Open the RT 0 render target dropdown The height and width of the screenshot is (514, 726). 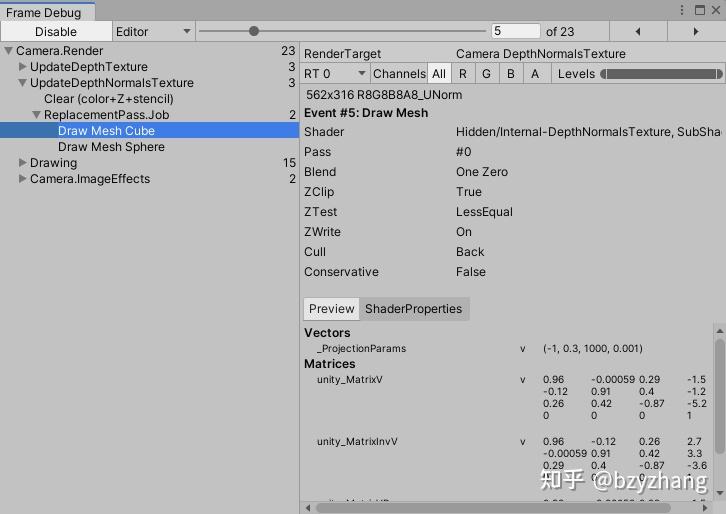[x=336, y=74]
